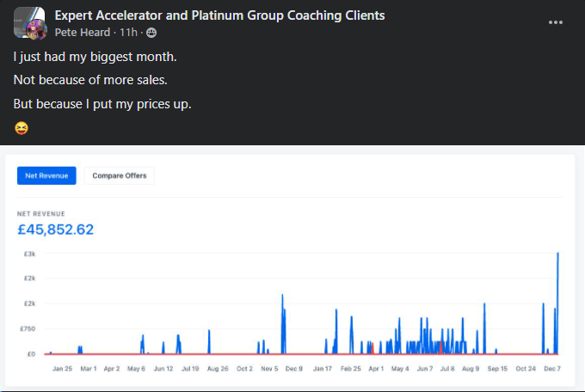This screenshot has height=392, width=585.
Task: Click the NET REVENUE heading label
Action: 40,213
